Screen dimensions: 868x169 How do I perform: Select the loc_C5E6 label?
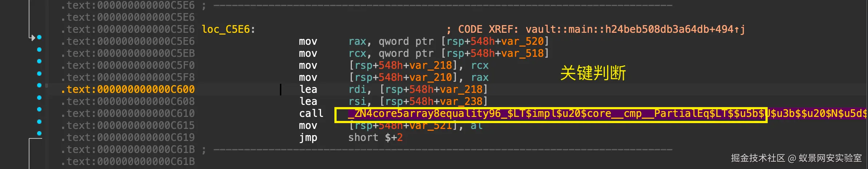pos(226,30)
